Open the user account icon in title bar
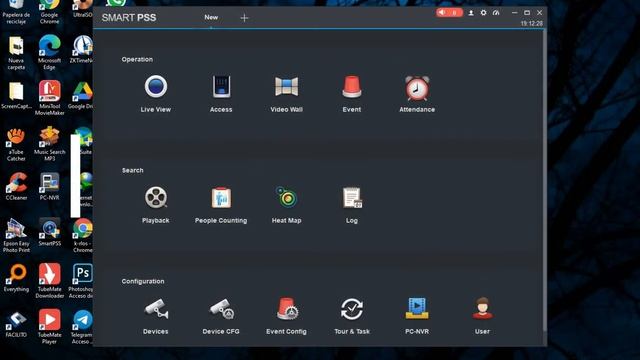 [x=471, y=13]
